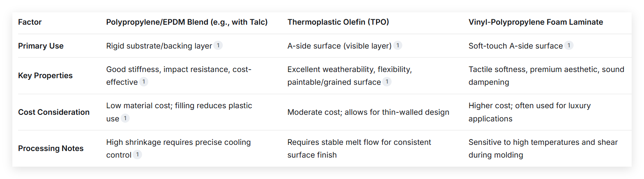The image size is (644, 179).
Task: Open citation badge after 'precise cooling control'
Action: (x=138, y=155)
